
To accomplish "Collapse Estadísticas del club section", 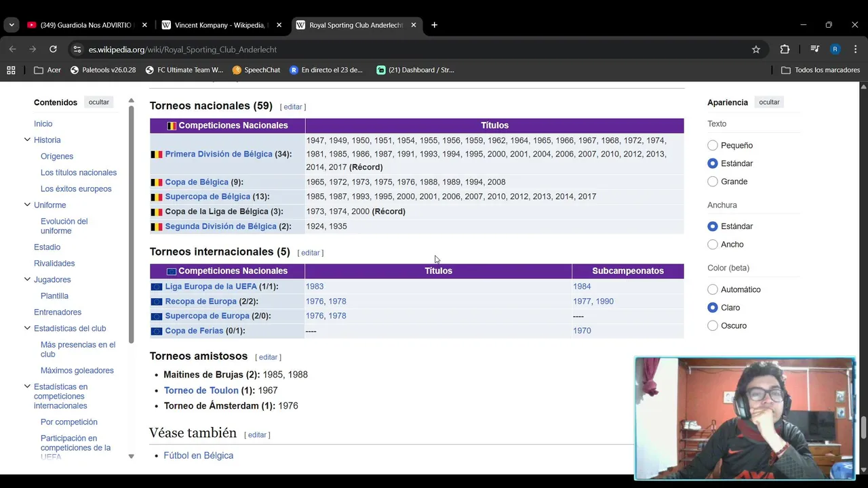I will [x=27, y=328].
